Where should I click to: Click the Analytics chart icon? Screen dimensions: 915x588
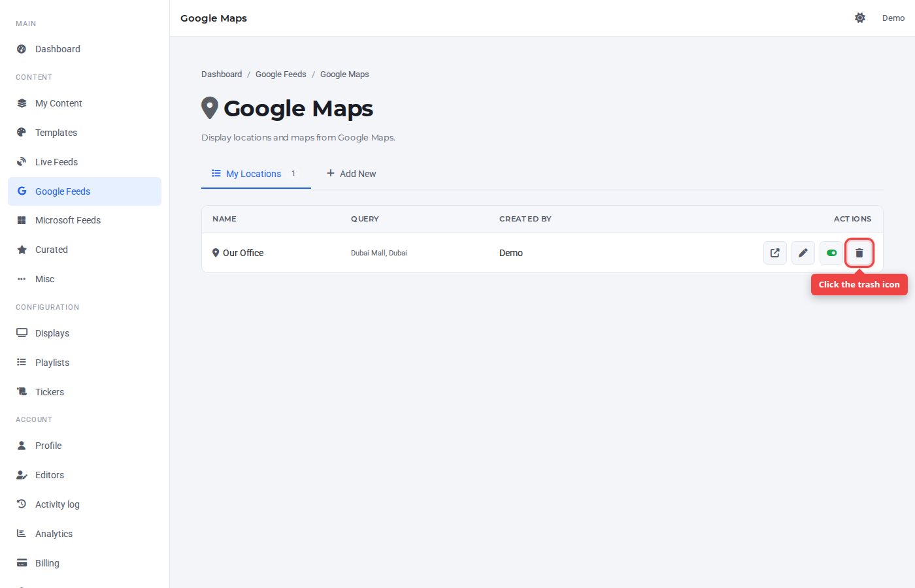(x=22, y=534)
